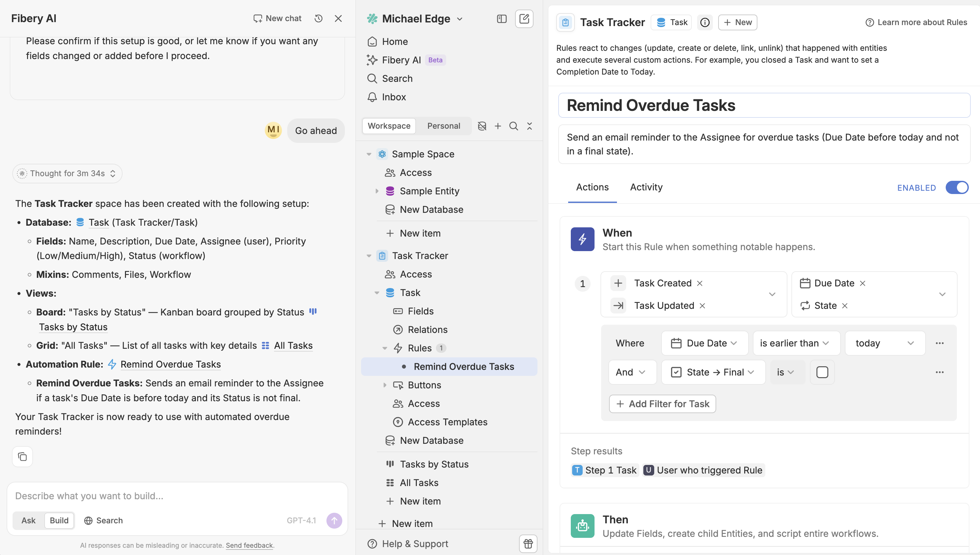The image size is (980, 555).
Task: Click the gift icon near Help & Support
Action: 528,543
